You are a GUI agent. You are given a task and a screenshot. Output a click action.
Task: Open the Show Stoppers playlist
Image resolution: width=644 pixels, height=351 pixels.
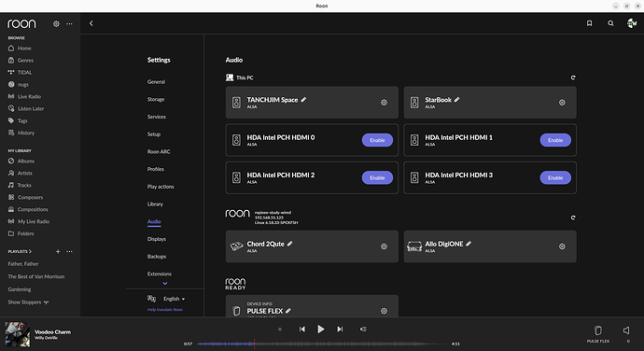[24, 302]
